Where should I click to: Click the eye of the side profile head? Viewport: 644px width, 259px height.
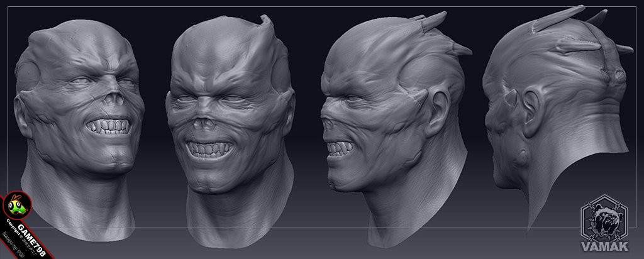coord(352,98)
